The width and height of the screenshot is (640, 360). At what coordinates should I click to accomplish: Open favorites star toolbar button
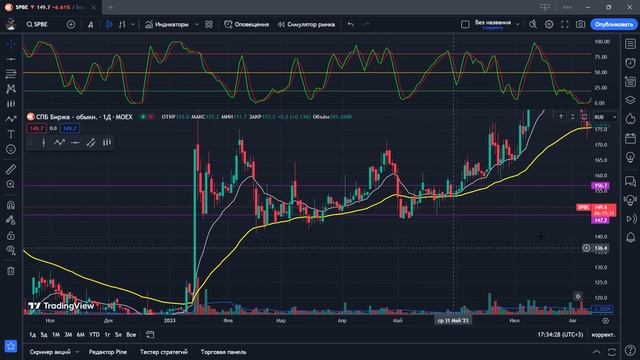click(11, 346)
